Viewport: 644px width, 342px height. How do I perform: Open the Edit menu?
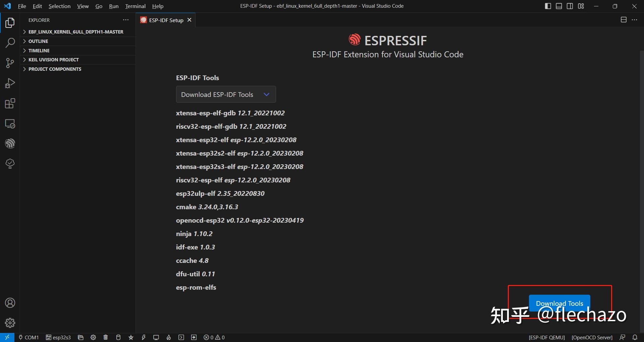[x=37, y=6]
